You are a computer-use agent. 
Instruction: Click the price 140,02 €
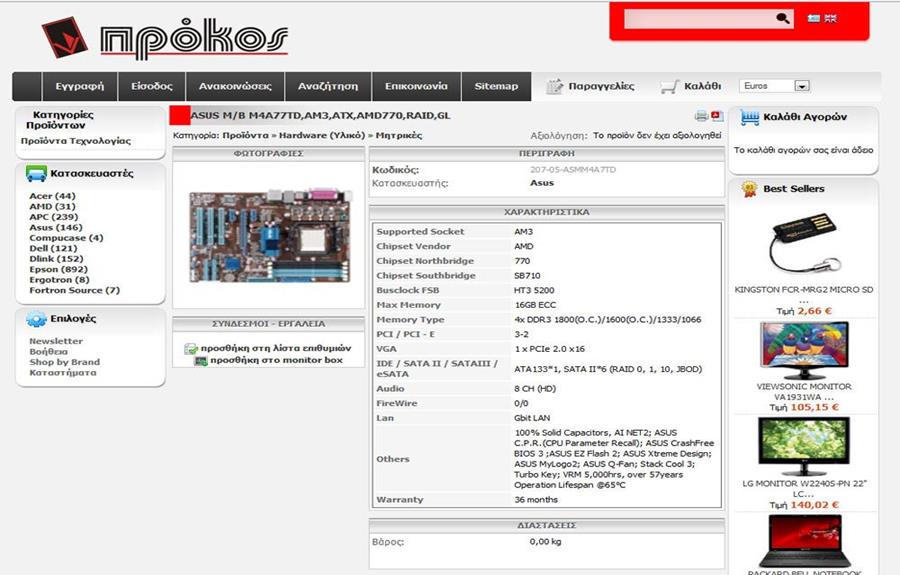814,505
